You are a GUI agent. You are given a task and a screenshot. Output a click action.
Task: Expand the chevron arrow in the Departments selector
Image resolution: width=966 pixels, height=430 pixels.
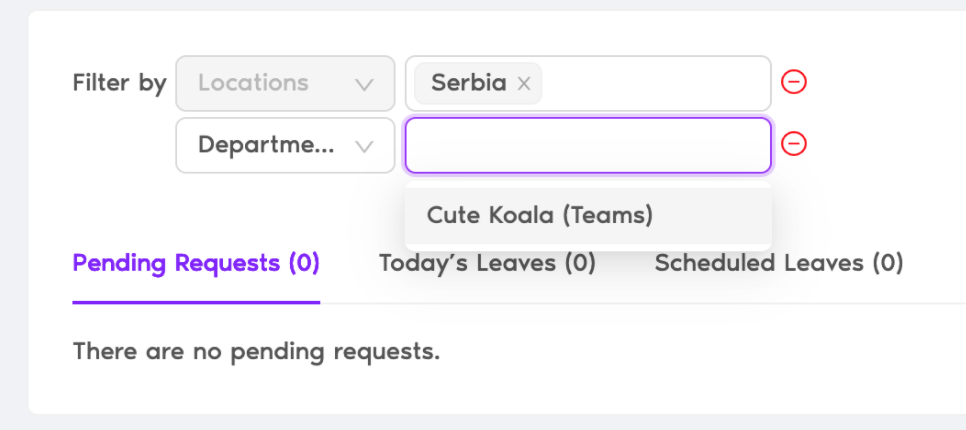365,146
